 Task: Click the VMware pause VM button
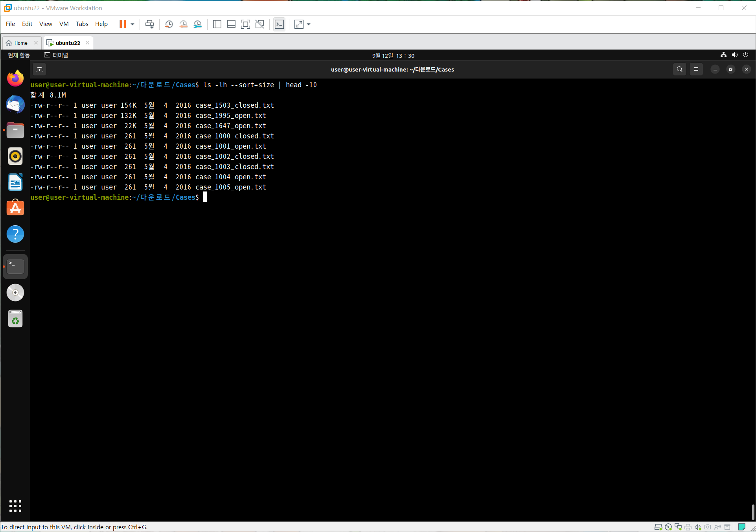coord(123,24)
